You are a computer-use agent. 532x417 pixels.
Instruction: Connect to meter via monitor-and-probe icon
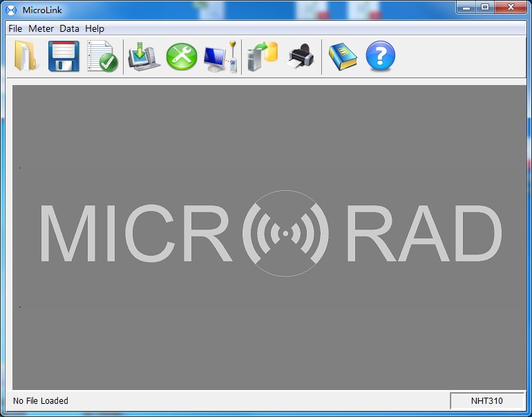[x=220, y=57]
